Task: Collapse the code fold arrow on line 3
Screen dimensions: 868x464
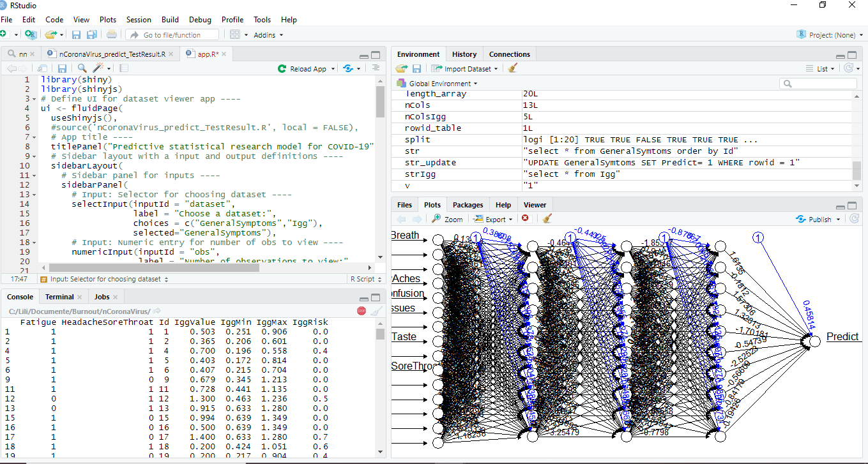Action: click(33, 99)
